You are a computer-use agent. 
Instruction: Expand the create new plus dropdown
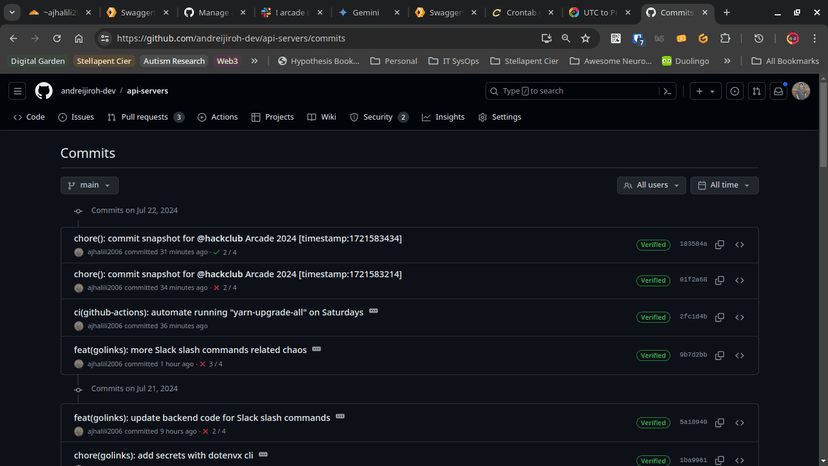pyautogui.click(x=705, y=91)
